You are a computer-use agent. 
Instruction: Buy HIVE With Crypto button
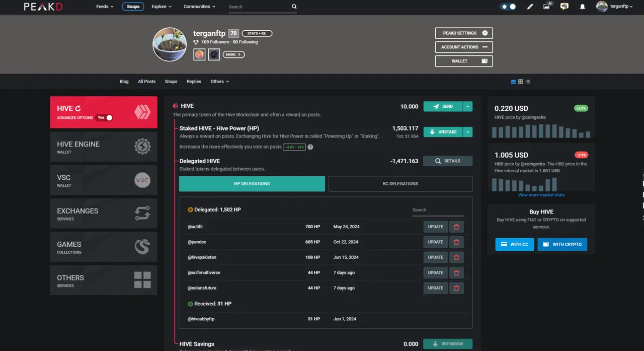pos(562,244)
